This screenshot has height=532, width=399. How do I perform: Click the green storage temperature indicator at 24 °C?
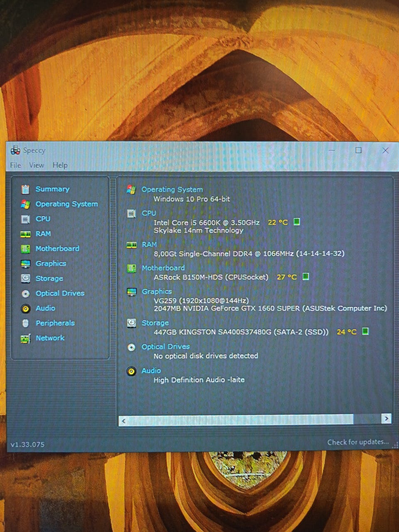(x=365, y=331)
